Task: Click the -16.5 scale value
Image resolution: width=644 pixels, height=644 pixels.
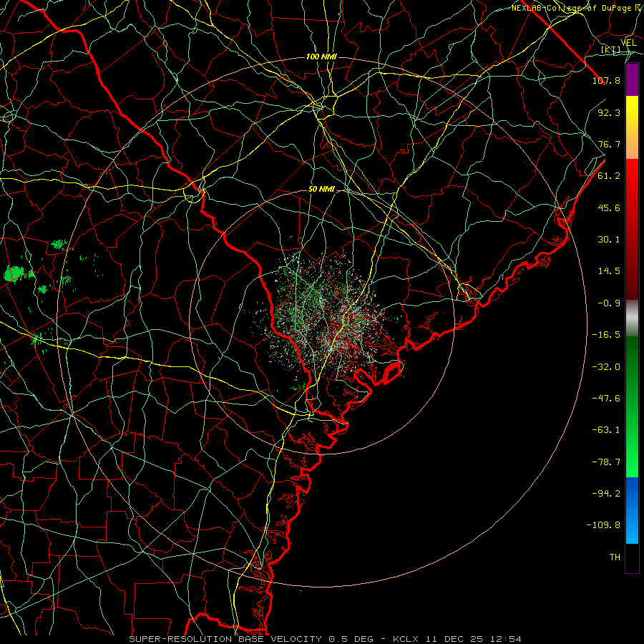Action: [606, 335]
